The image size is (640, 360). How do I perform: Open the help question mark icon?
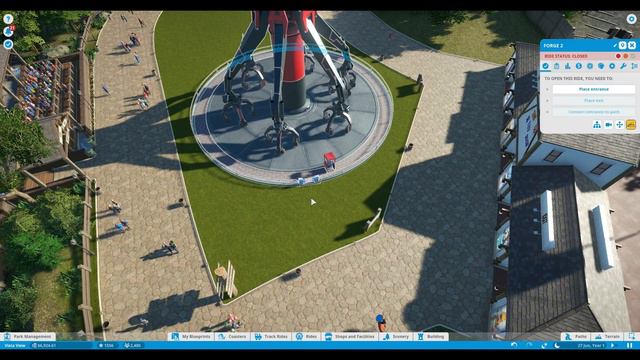click(x=8, y=19)
